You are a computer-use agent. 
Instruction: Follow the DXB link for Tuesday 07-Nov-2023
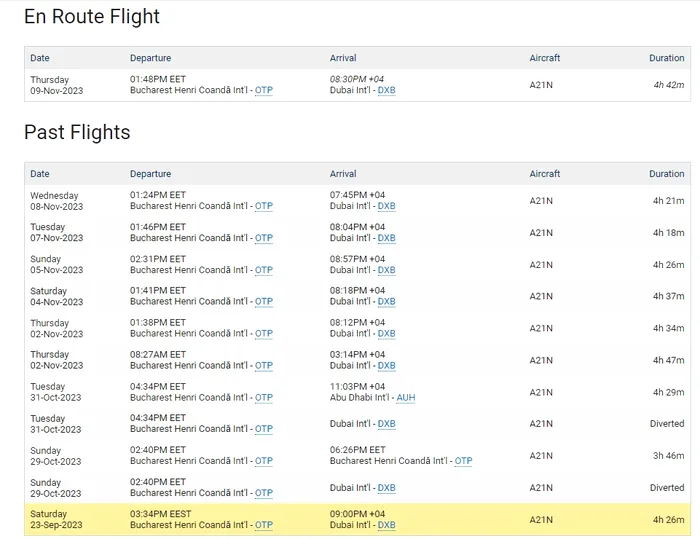click(x=386, y=238)
